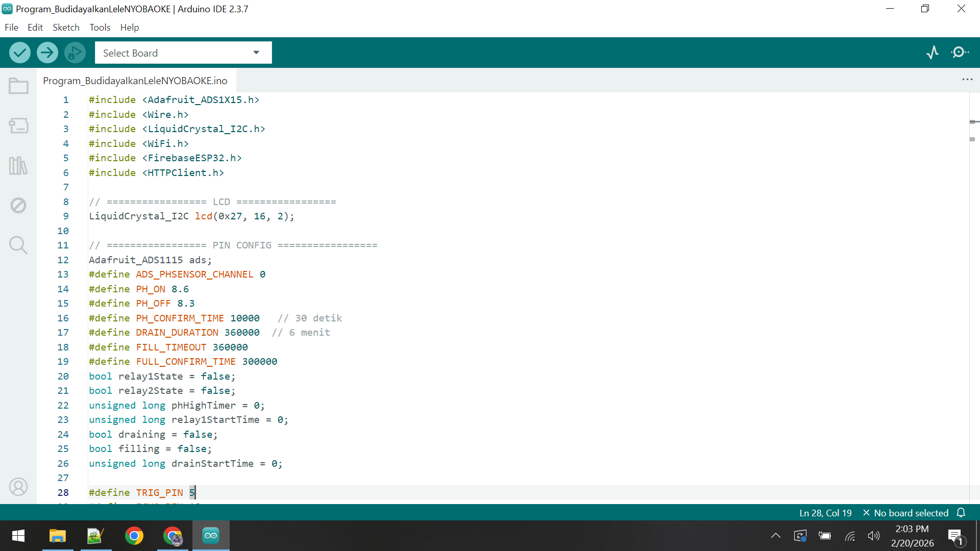Expand the Select Board dropdown
This screenshot has height=551, width=980.
point(183,53)
